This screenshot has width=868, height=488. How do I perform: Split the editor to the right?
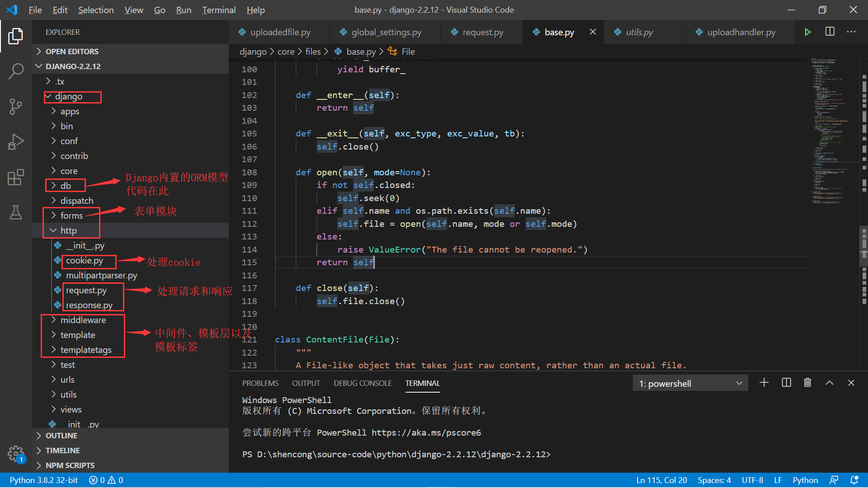[x=830, y=32]
